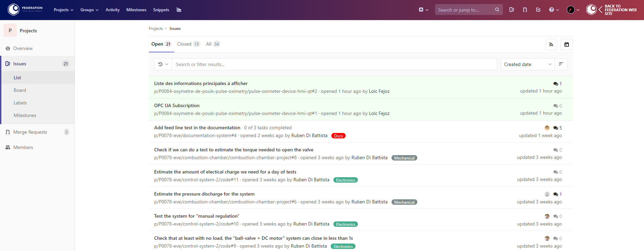This screenshot has width=644, height=251.
Task: Expand the Created date sort dropdown
Action: pos(527,64)
